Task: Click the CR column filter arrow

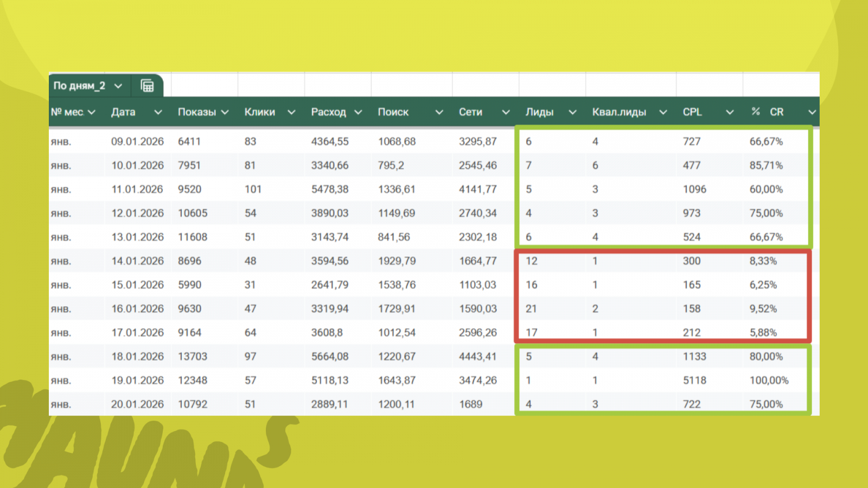Action: coord(812,112)
